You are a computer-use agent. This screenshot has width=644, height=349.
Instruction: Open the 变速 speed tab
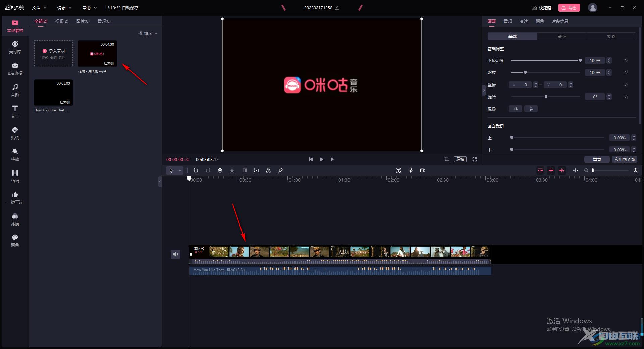pos(524,21)
